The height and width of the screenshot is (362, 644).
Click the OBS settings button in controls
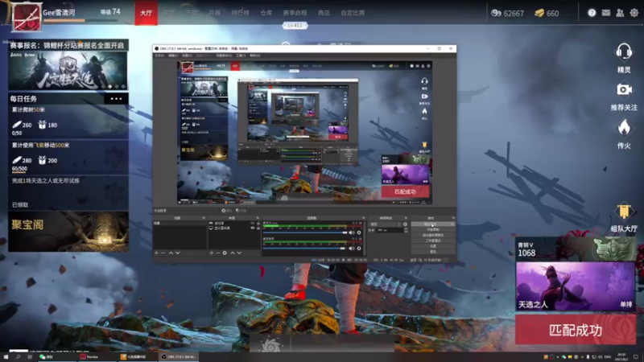433,246
